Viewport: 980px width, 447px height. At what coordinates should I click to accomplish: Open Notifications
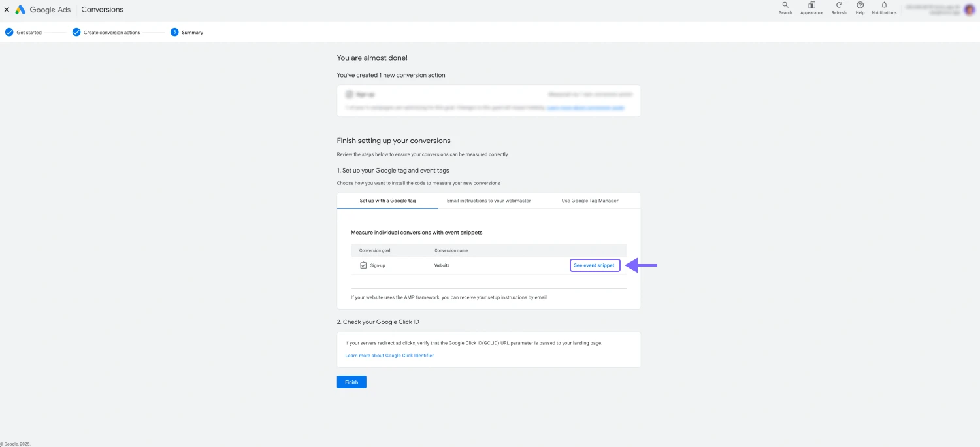884,8
